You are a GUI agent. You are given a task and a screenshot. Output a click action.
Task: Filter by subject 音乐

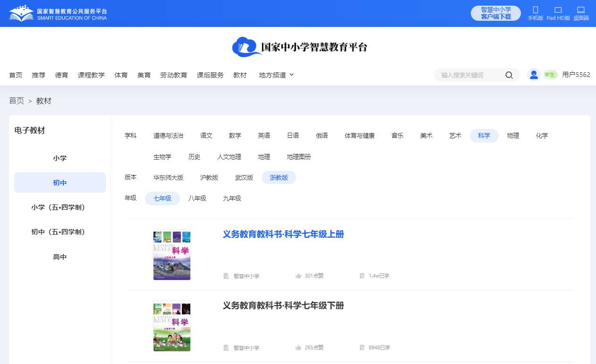(x=398, y=135)
